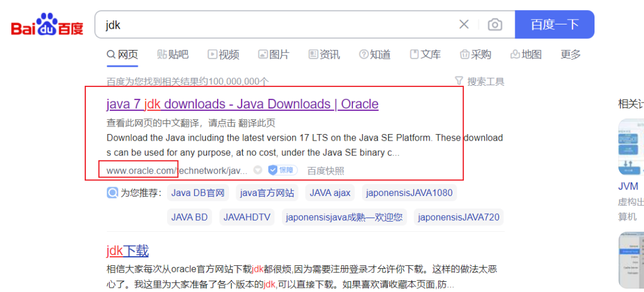This screenshot has height=292, width=644.
Task: Click the www.oracle.com result URL
Action: pos(177,170)
